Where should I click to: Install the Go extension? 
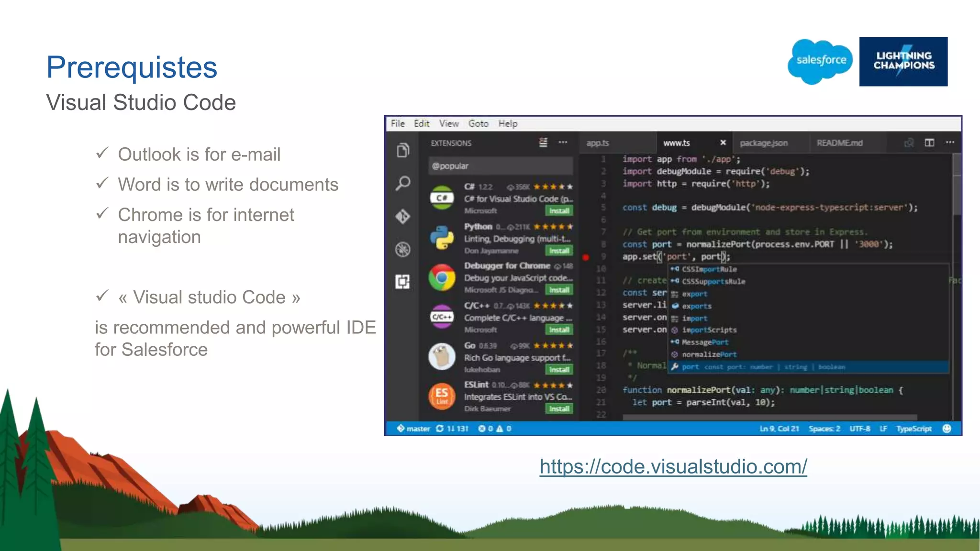[x=559, y=370]
